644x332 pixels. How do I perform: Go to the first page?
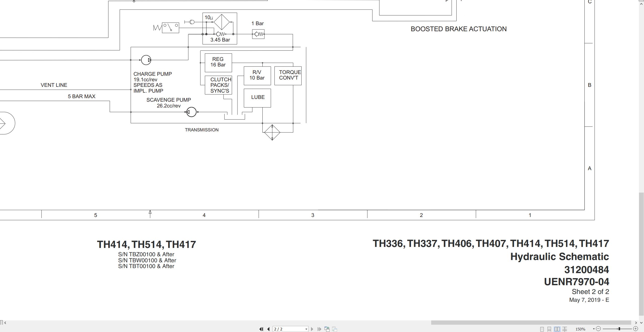click(x=261, y=329)
